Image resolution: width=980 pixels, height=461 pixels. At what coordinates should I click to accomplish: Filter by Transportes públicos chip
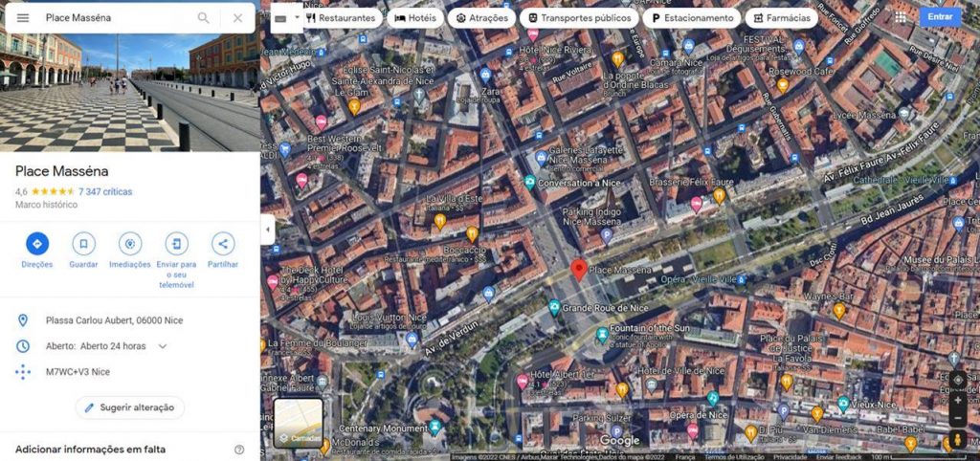(x=579, y=18)
